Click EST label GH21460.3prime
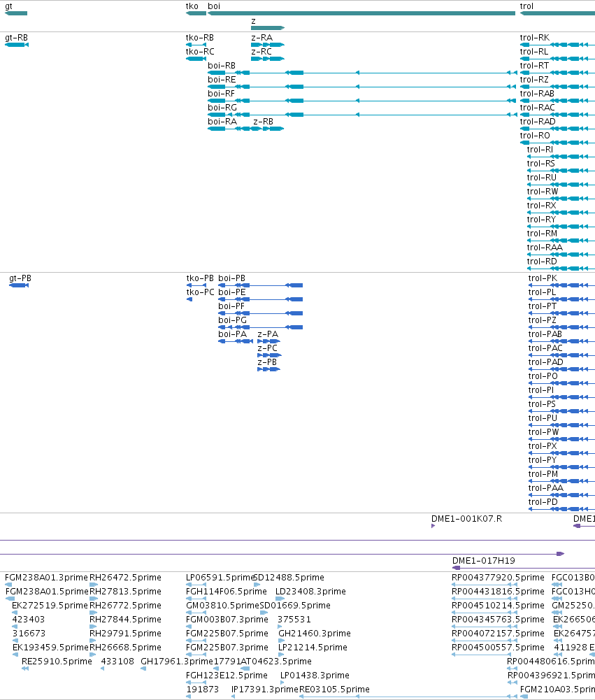Viewport: 595px width, 700px height. 315,633
